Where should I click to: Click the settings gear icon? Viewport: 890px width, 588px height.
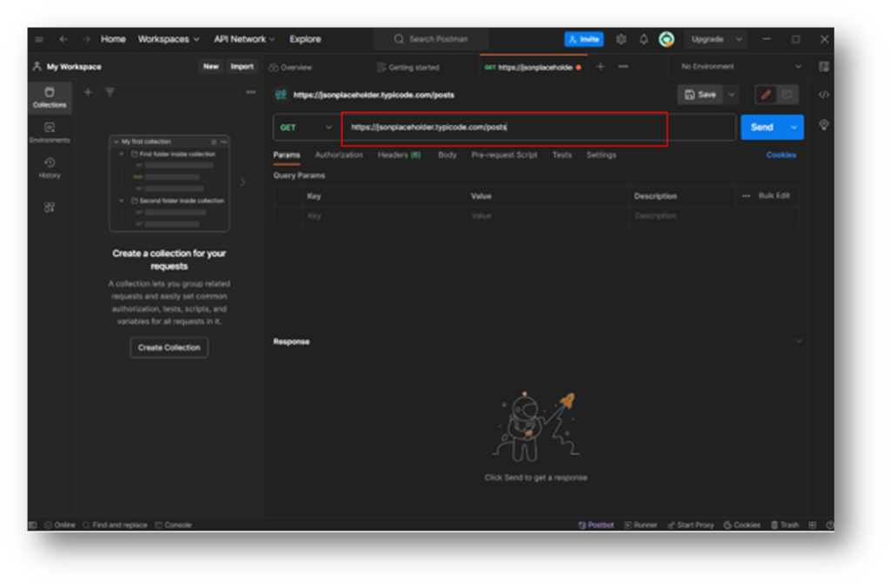tap(621, 39)
